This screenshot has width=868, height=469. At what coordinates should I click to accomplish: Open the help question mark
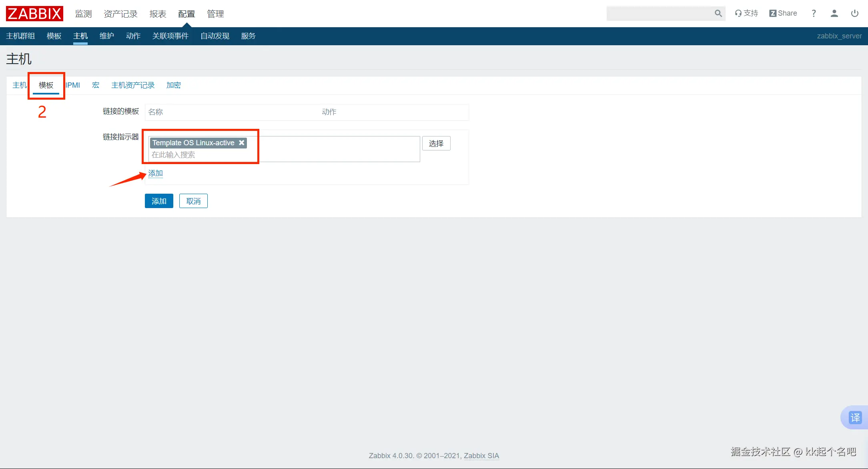pyautogui.click(x=814, y=13)
